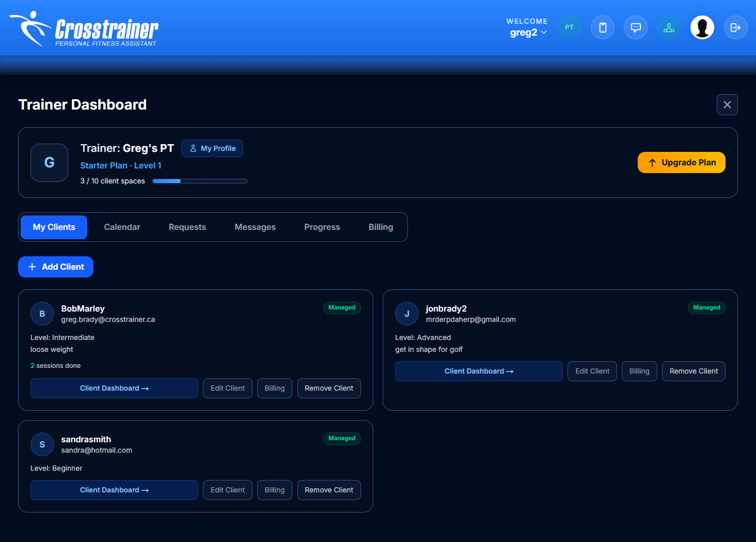The height and width of the screenshot is (542, 756).
Task: Open the profile avatar picture
Action: [x=702, y=27]
